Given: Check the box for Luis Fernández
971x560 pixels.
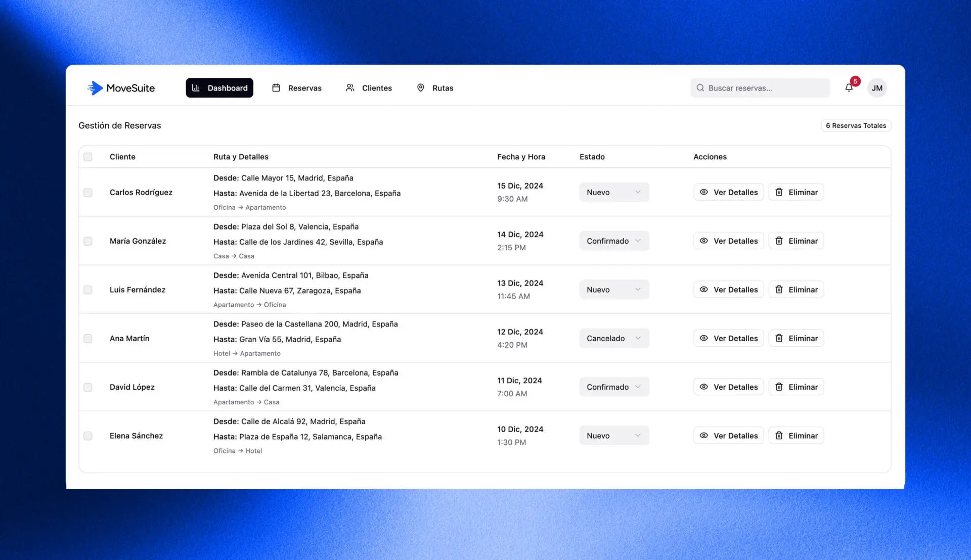Looking at the screenshot, I should pyautogui.click(x=88, y=290).
